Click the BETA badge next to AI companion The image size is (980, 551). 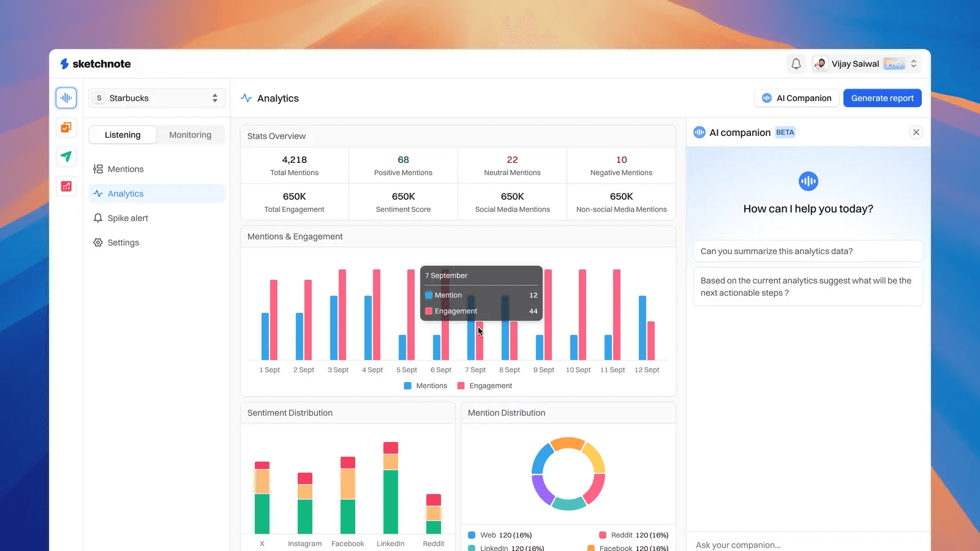pyautogui.click(x=785, y=132)
